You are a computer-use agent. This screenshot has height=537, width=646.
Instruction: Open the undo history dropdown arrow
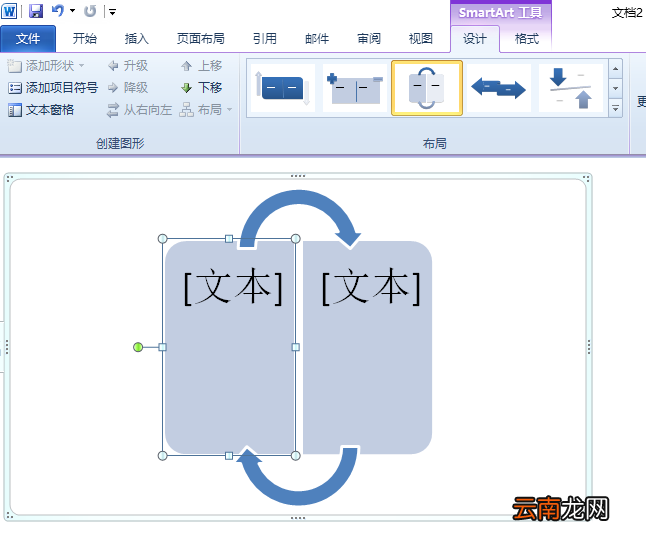[x=73, y=11]
